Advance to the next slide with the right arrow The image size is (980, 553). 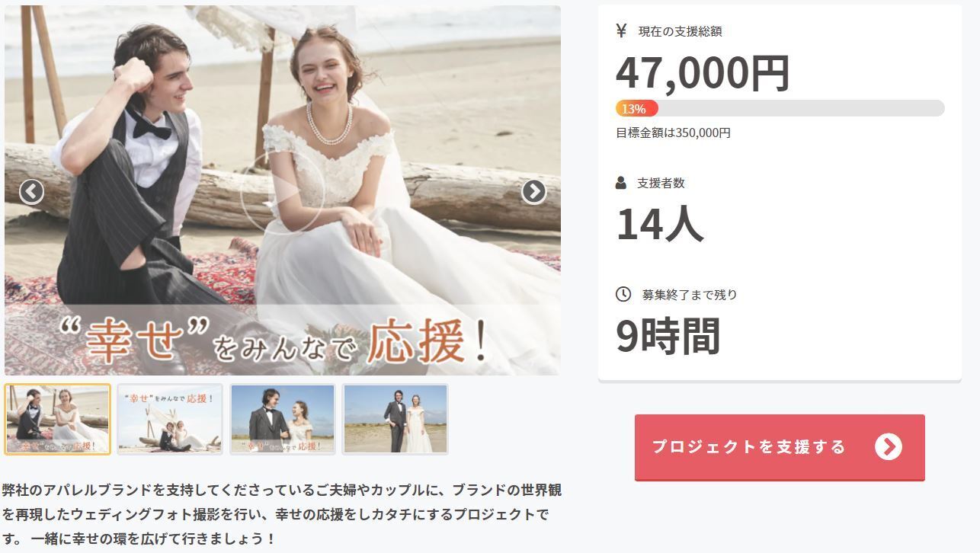point(533,192)
